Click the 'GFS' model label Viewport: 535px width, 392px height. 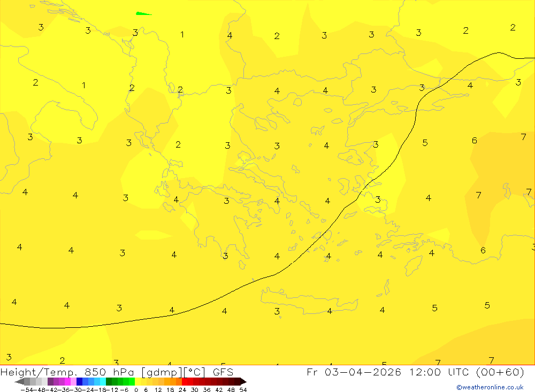point(223,372)
